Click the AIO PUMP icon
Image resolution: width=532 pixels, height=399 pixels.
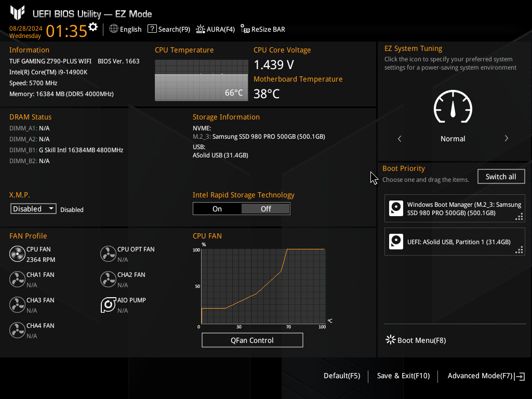108,305
